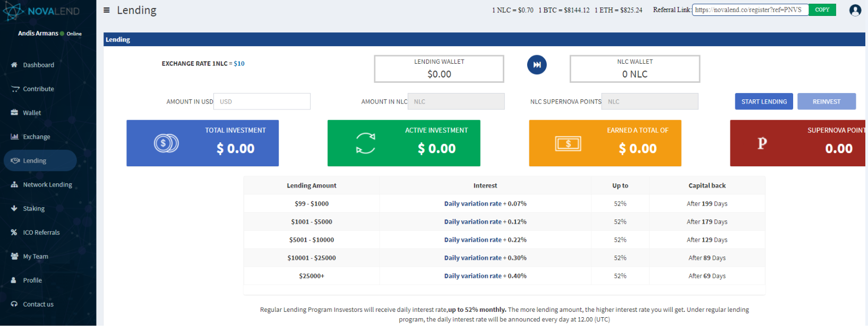Click the coins icon on Total Investment
Screen dimensions: 868x331
tap(166, 143)
